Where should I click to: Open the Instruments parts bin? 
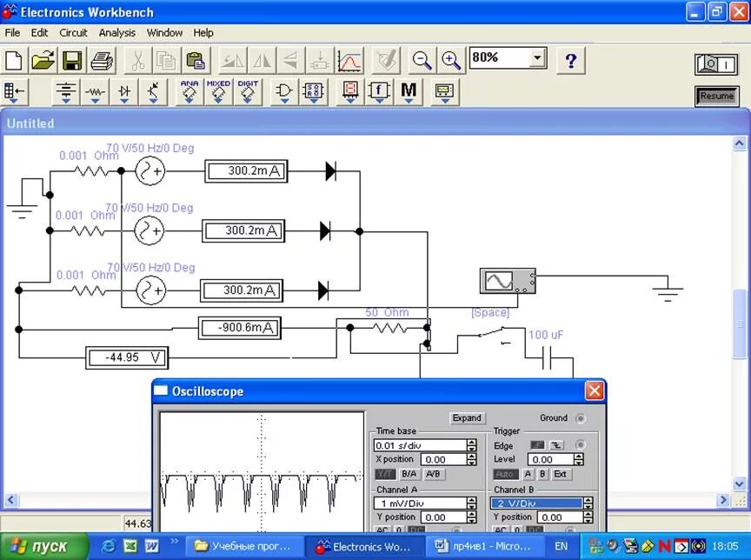click(x=445, y=91)
